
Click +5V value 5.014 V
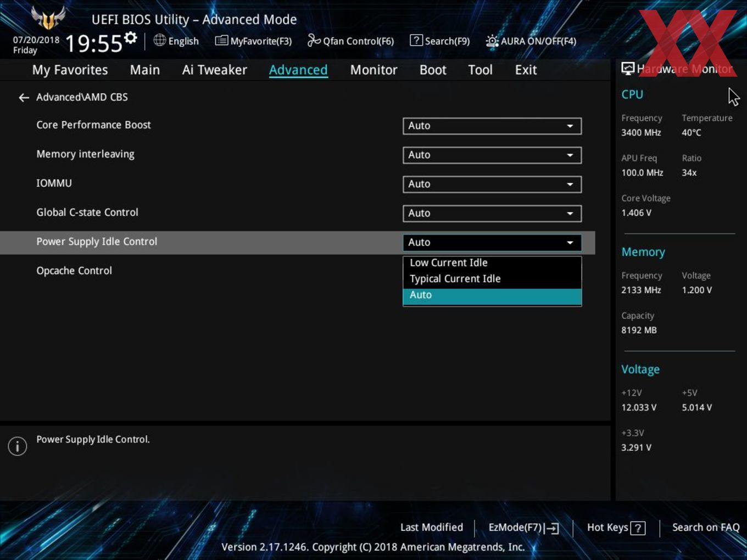point(696,408)
